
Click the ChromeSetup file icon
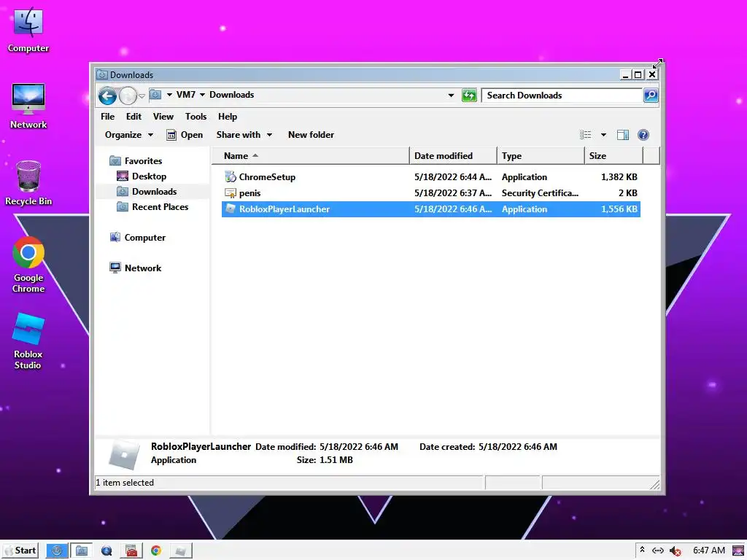(x=231, y=177)
